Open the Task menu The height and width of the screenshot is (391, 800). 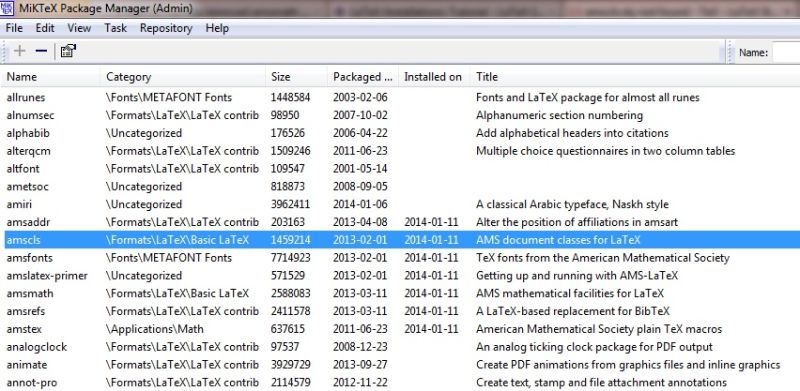(115, 28)
